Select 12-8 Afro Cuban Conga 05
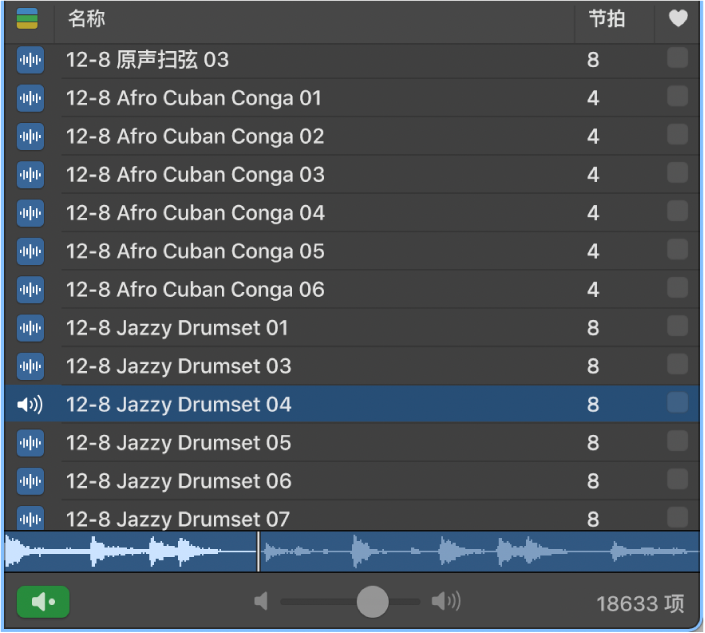705x633 pixels. [195, 251]
